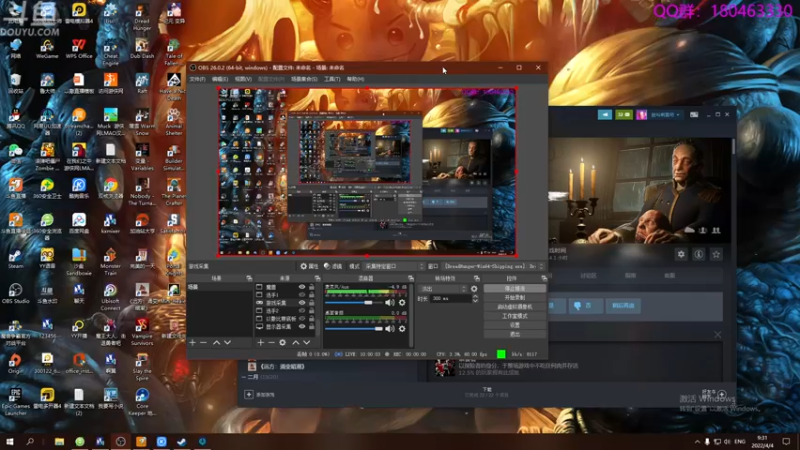
Task: Open microphone channel gear settings
Action: tap(402, 303)
